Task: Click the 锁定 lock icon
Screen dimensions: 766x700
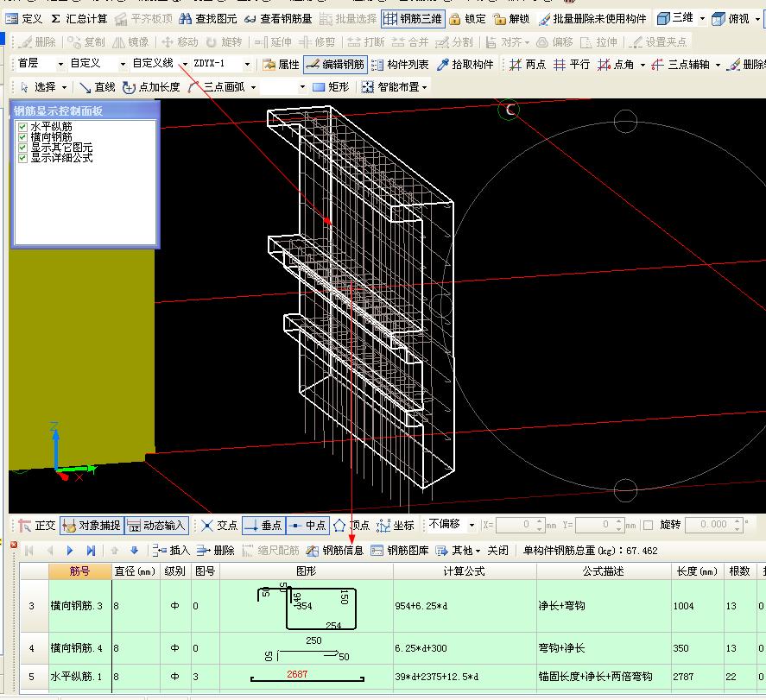Action: tap(455, 19)
